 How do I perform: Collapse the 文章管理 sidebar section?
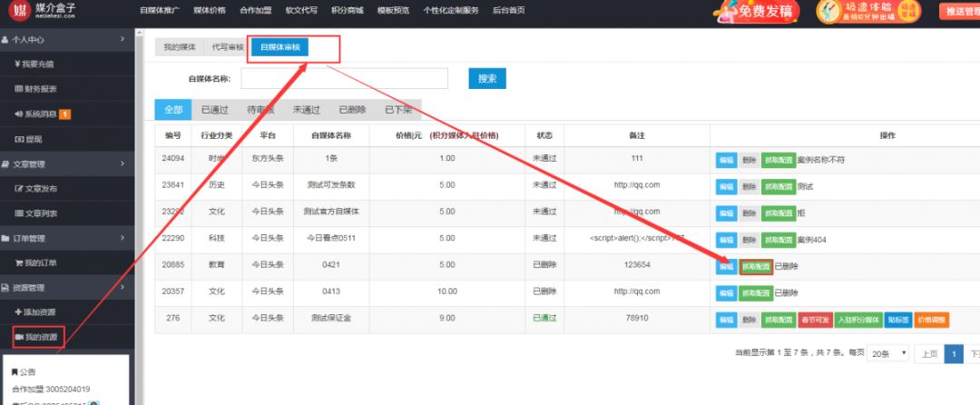pyautogui.click(x=67, y=163)
